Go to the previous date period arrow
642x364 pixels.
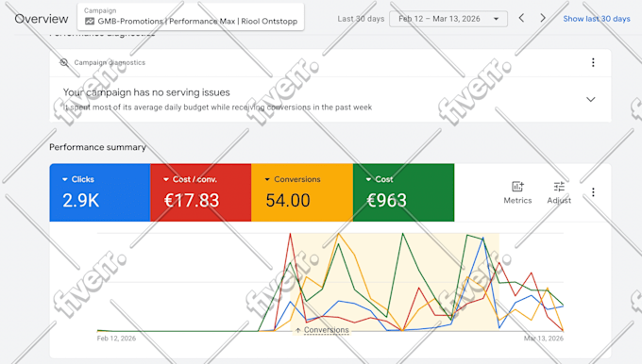[x=521, y=18]
